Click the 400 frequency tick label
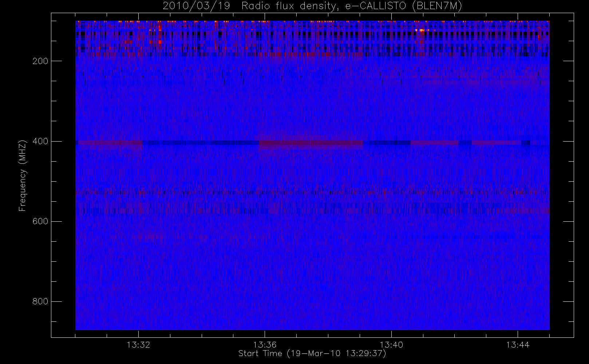 pyautogui.click(x=40, y=141)
